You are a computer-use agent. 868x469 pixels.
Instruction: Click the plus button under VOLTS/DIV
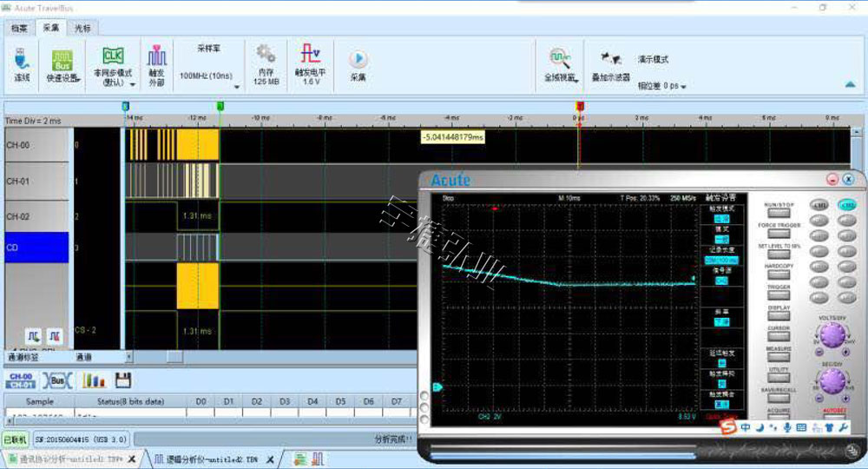coord(845,352)
